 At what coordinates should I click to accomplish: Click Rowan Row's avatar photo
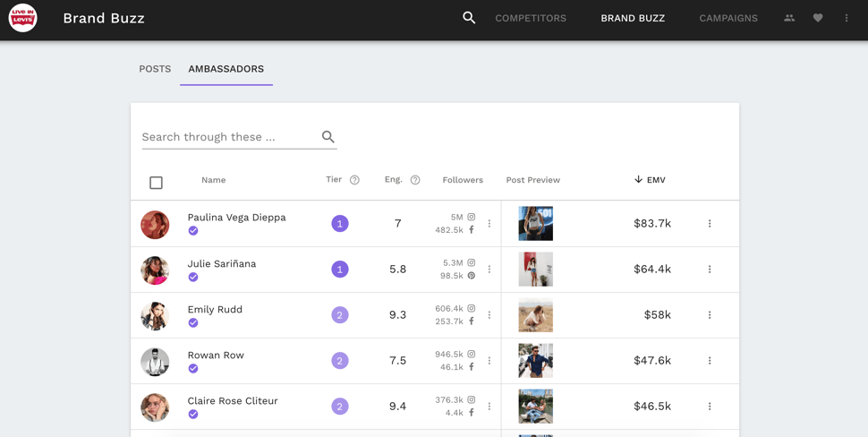(155, 362)
